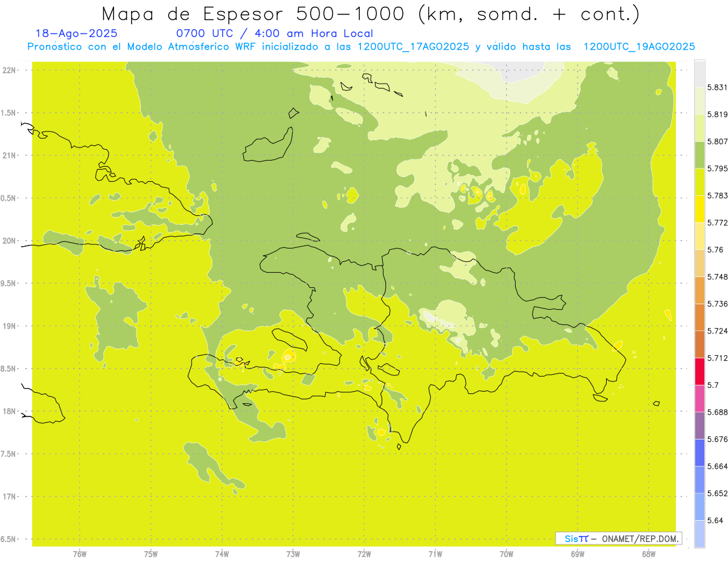
Task: Select the light yellow swatch between 5.76 and 5.772
Action: [699, 236]
